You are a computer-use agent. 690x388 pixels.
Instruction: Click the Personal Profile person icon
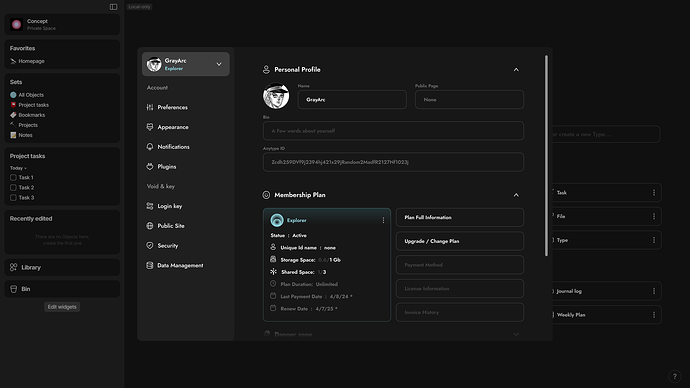coord(266,70)
